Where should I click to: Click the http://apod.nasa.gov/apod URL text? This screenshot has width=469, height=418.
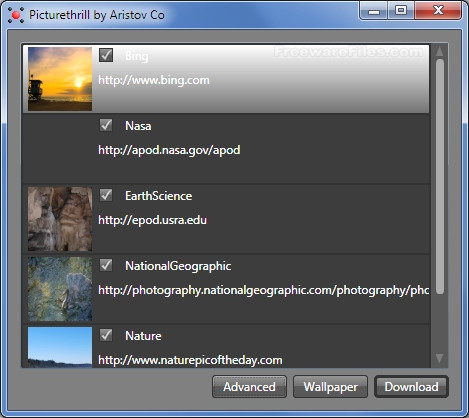pos(169,150)
